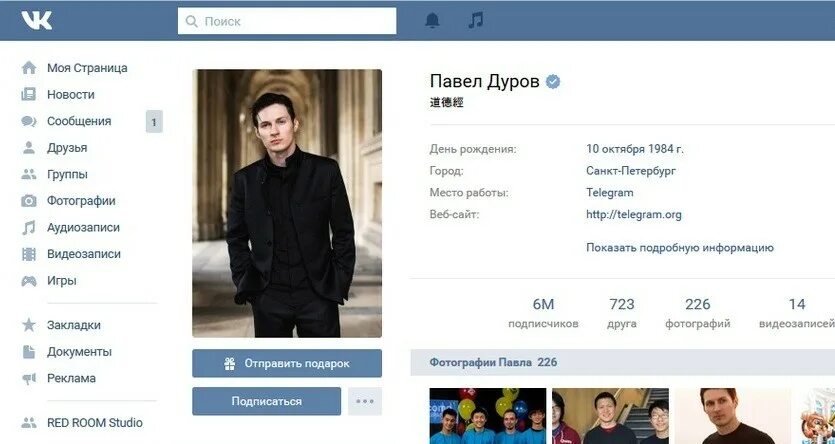This screenshot has height=444, width=835.
Task: Open the notifications bell icon
Action: [432, 21]
